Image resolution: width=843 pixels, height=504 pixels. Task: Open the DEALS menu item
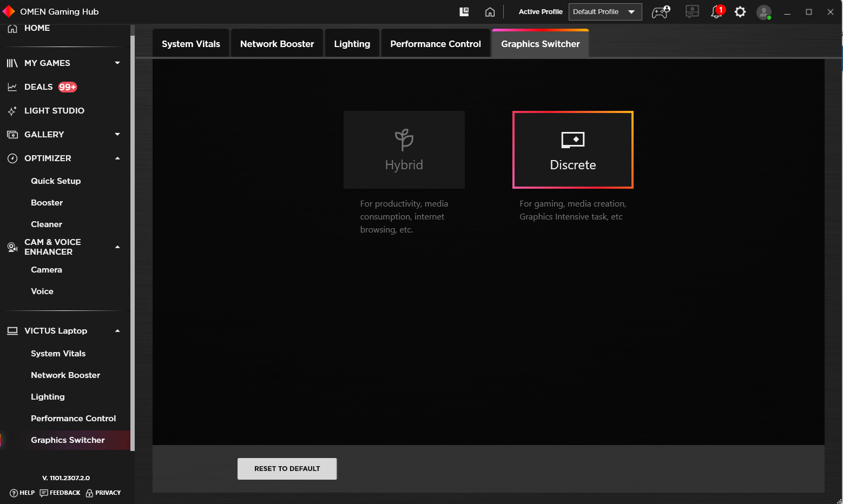click(38, 87)
